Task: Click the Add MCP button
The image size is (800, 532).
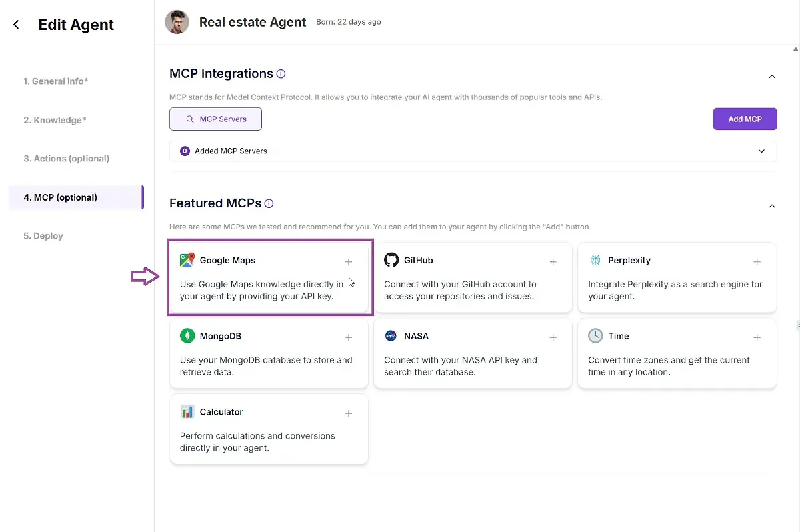Action: click(x=745, y=119)
